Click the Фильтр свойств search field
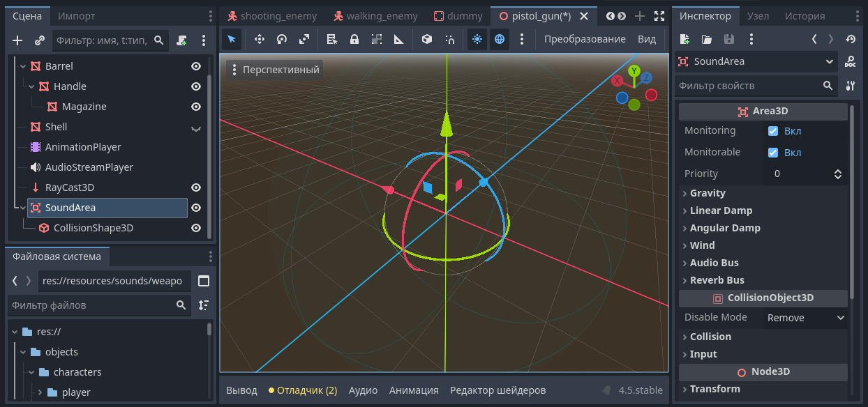 pyautogui.click(x=748, y=86)
